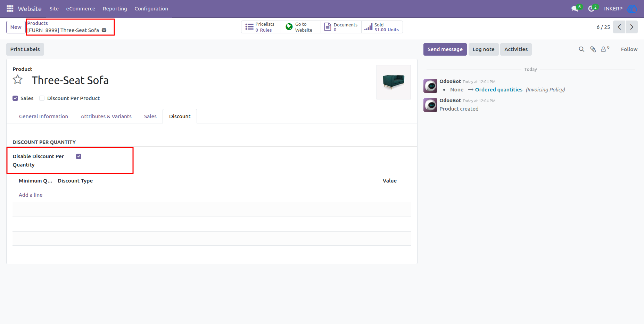Click the Value column header
The height and width of the screenshot is (324, 644).
pos(389,181)
